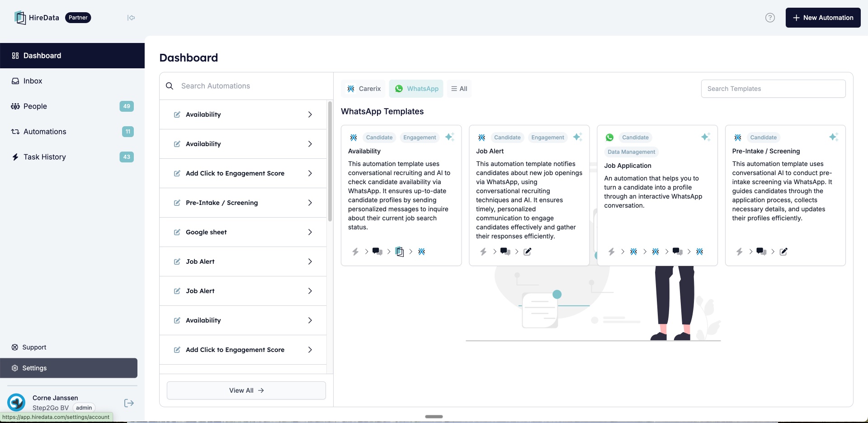This screenshot has width=868, height=423.
Task: Collapse the sidebar with the arrow icon
Action: click(x=131, y=18)
